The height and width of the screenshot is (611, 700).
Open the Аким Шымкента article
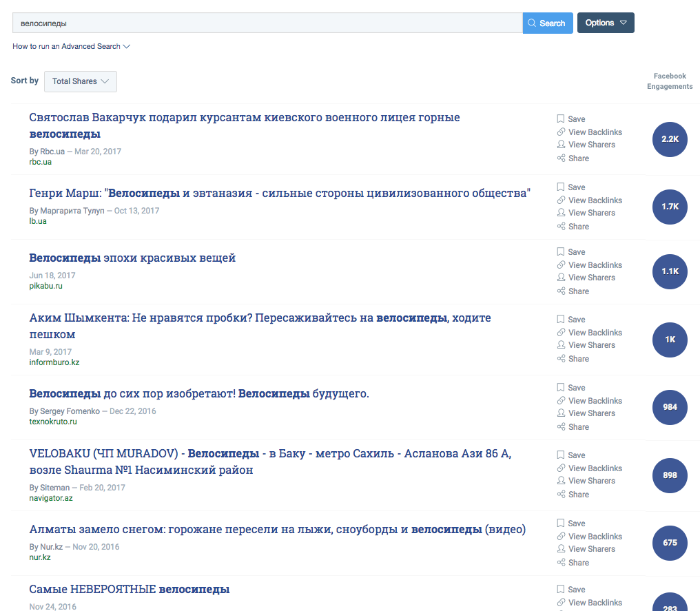(x=260, y=326)
